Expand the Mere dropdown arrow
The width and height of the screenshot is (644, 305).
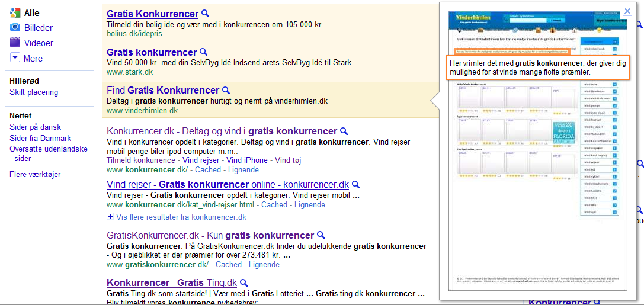15,57
